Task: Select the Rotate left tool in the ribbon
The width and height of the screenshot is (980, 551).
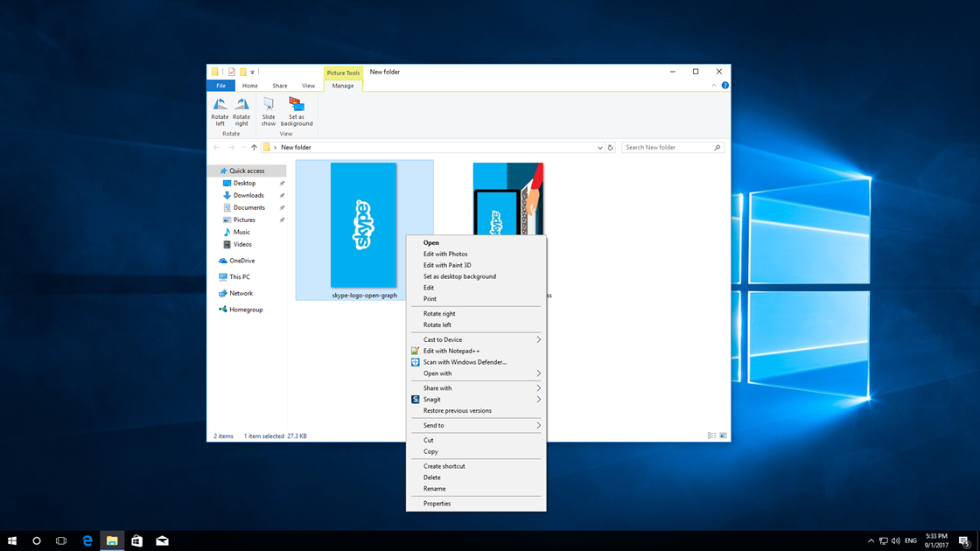Action: pos(220,111)
